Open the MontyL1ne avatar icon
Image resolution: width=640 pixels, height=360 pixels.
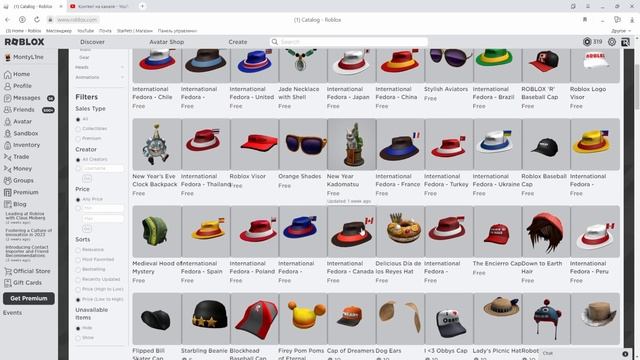7,57
